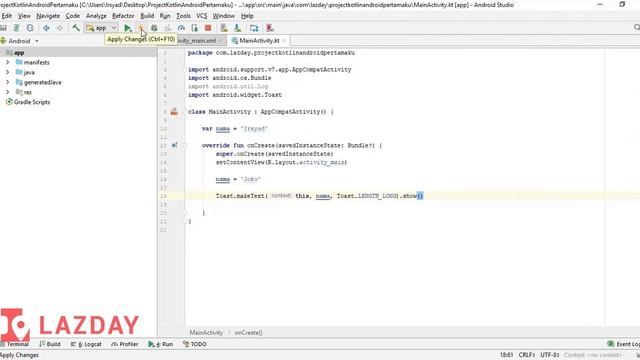Open the SDK Manager download icon
This screenshot has width=640, height=360.
click(238, 28)
